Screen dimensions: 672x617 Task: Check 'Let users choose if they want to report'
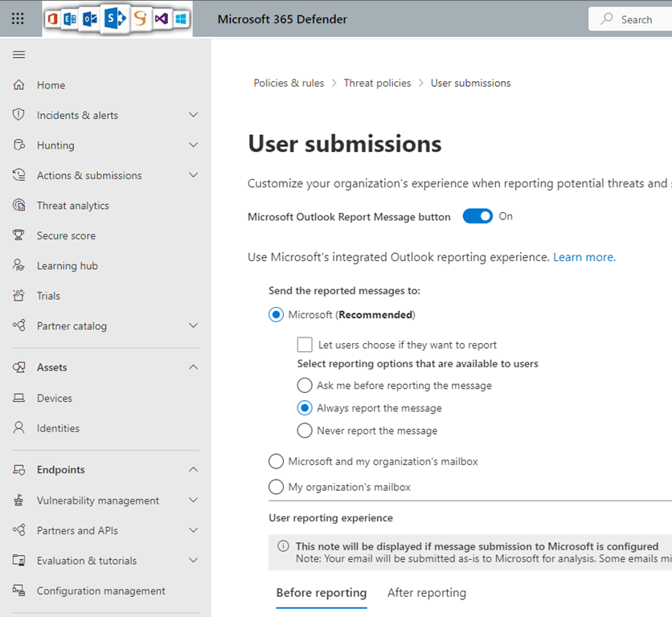point(305,345)
